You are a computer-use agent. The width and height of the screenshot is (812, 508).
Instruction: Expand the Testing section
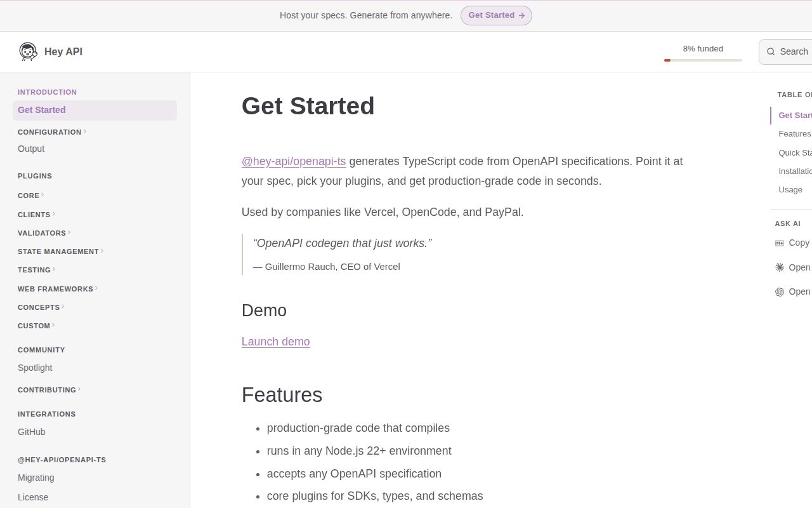point(36,270)
